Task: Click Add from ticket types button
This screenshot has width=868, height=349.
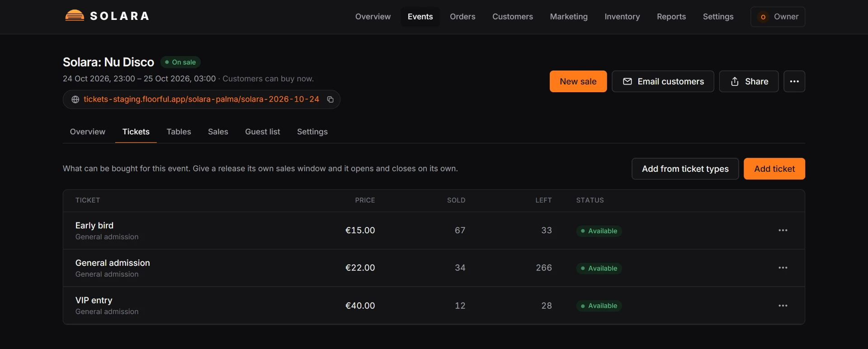Action: point(685,169)
